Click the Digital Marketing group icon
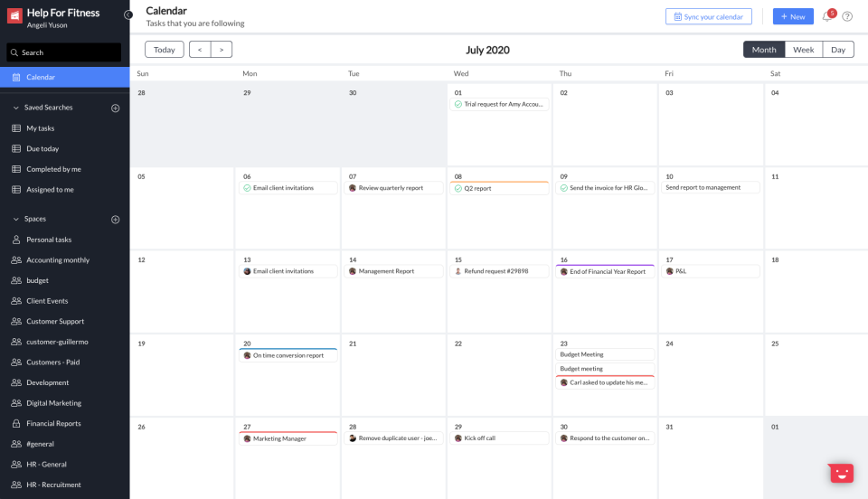Screen dimensions: 868x499 point(16,403)
